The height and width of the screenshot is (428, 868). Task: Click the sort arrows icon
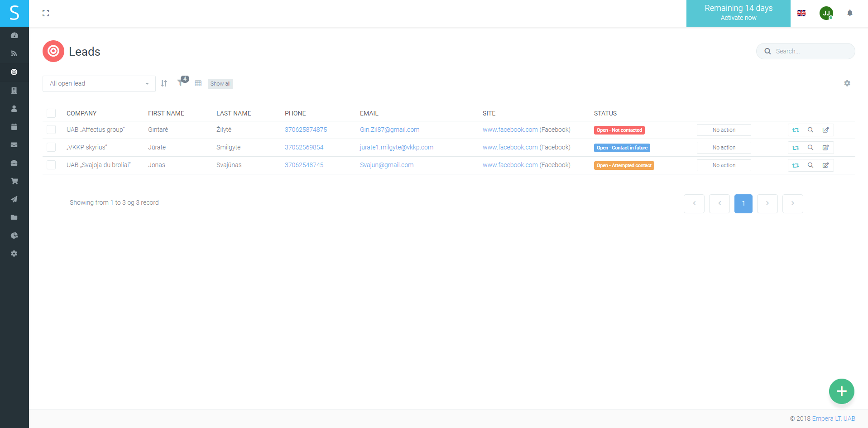click(x=164, y=83)
